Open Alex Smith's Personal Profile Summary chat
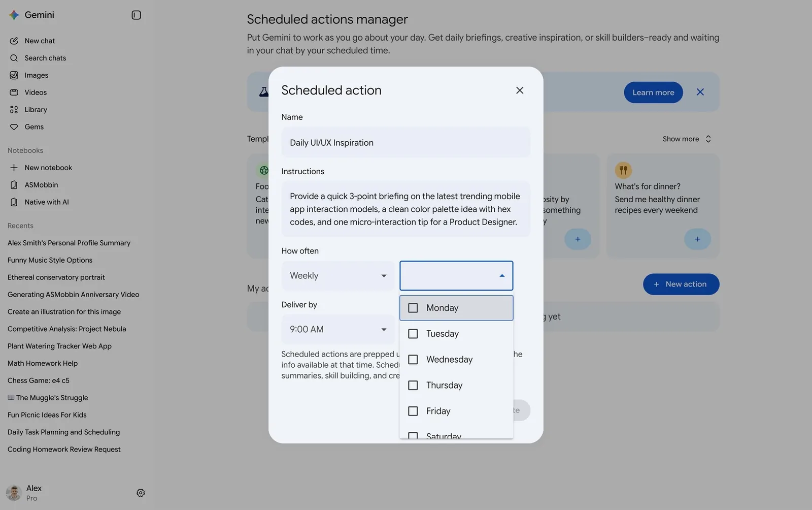The height and width of the screenshot is (510, 812). [x=69, y=243]
